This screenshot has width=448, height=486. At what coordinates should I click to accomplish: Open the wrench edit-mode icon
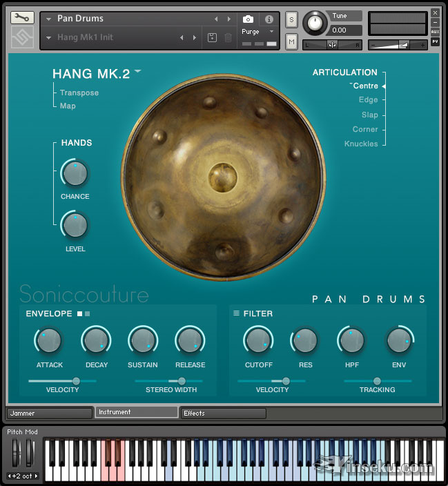pos(22,18)
